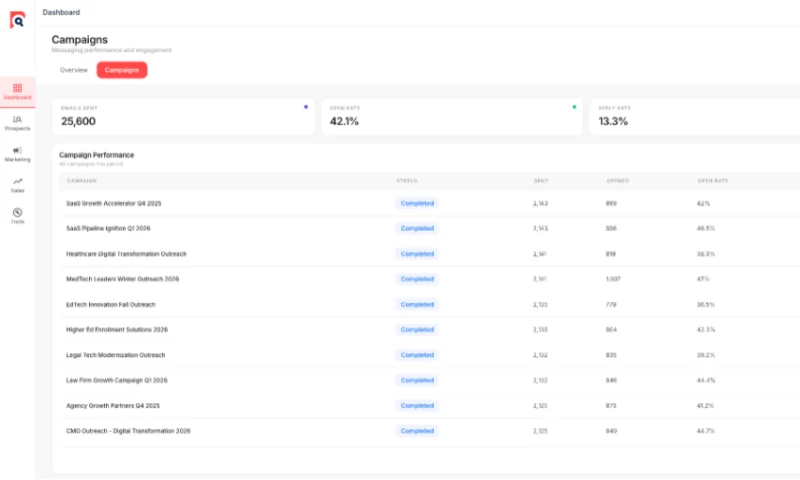Click the Campaign Performance section title
Screen dimensions: 800x480
coord(96,155)
